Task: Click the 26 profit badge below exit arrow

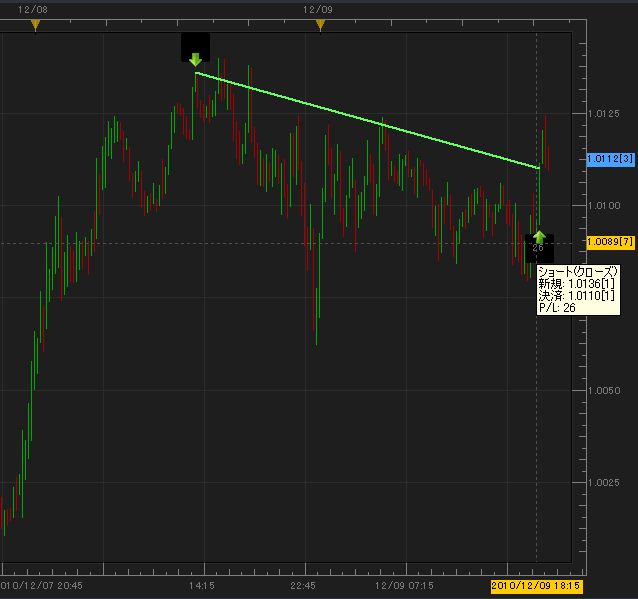Action: point(538,248)
